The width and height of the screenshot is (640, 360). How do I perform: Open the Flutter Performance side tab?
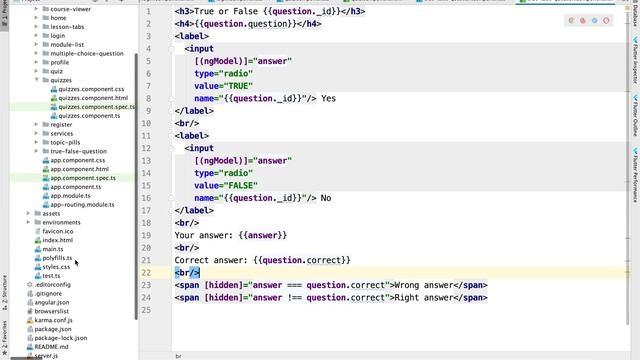pos(635,176)
